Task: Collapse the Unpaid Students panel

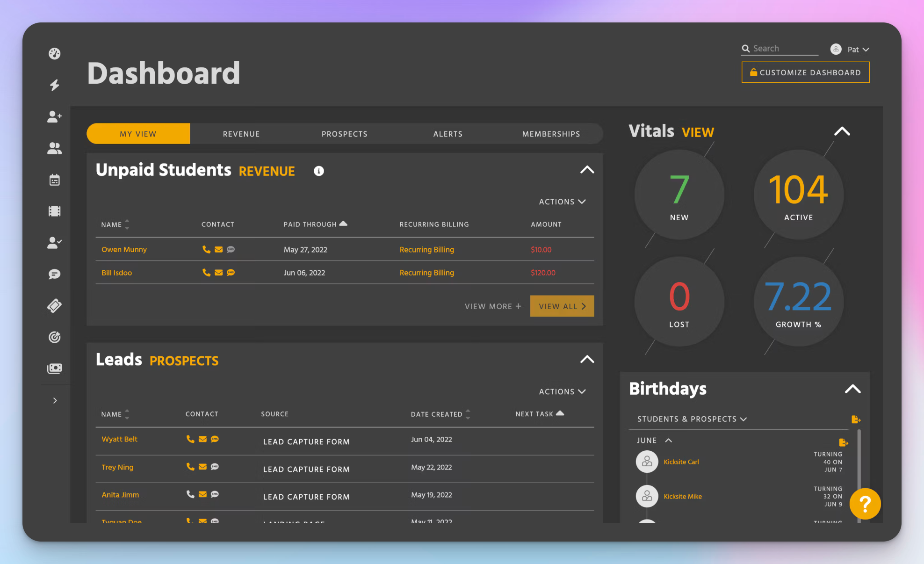Action: 587,170
